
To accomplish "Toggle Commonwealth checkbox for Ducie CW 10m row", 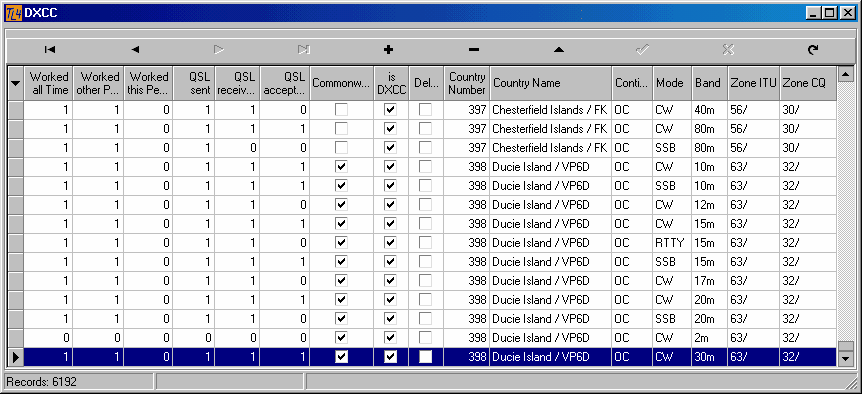I will point(341,167).
